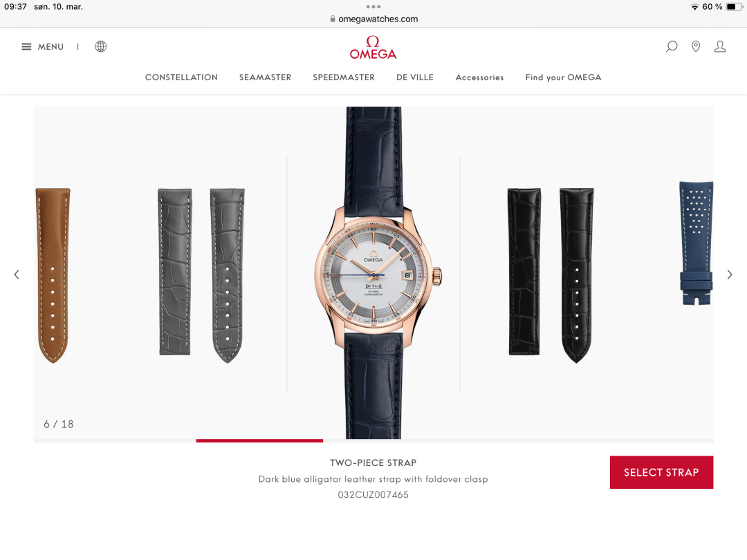747x560 pixels.
Task: Tap the padlock icon in address bar
Action: (333, 19)
